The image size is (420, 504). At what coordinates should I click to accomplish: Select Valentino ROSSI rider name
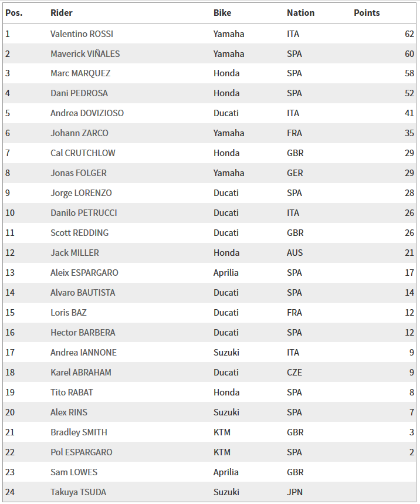(82, 34)
